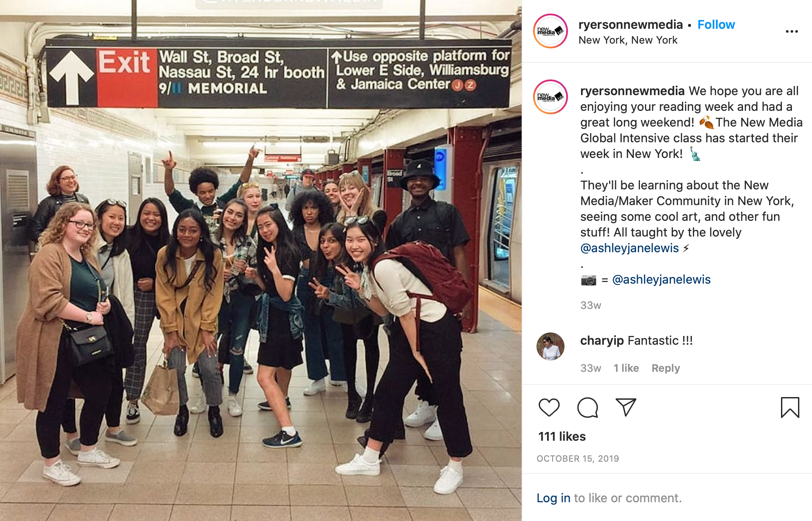Viewport: 812px width, 521px height.
Task: Like the post with the heart icon
Action: pyautogui.click(x=549, y=408)
